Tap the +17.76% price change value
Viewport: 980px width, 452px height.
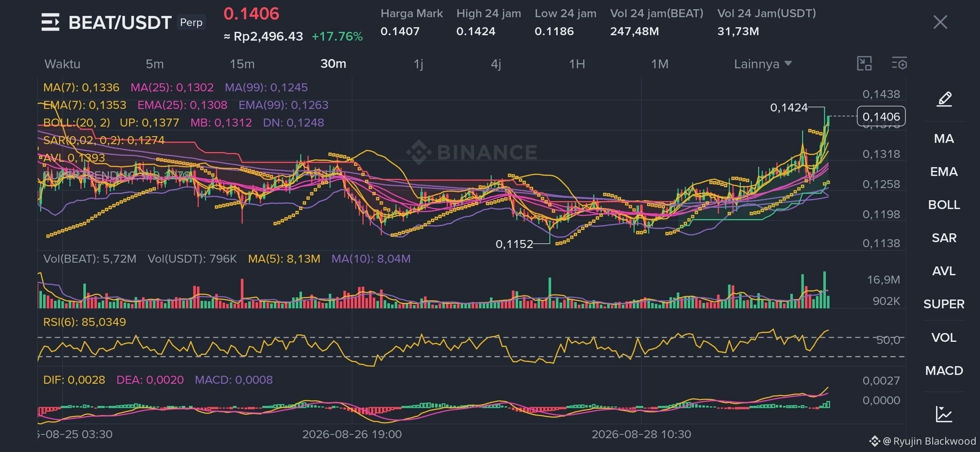[337, 36]
